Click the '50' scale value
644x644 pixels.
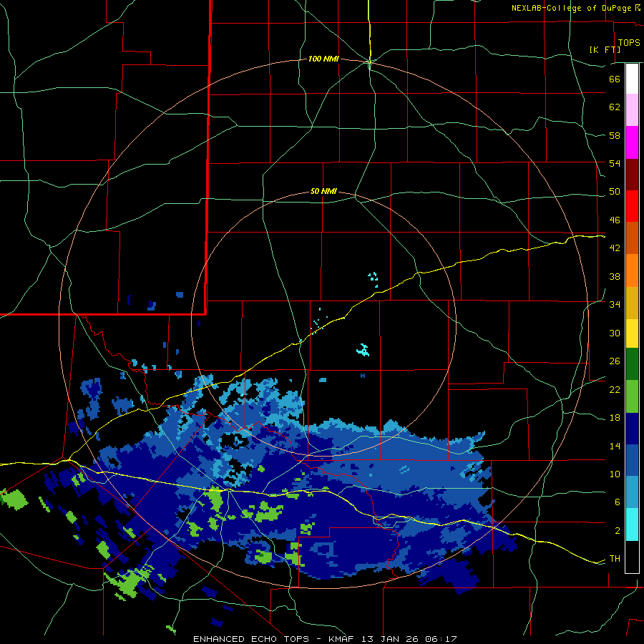[615, 192]
